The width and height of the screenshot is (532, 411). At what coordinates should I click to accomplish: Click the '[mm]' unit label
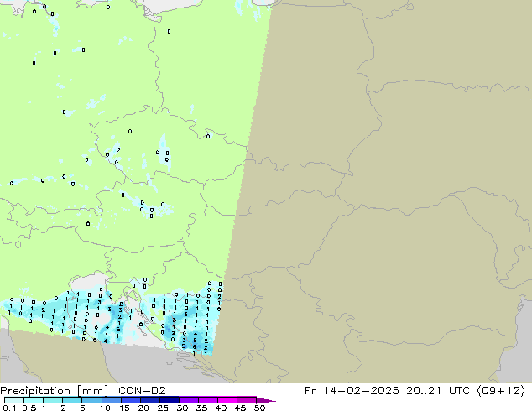click(x=93, y=391)
